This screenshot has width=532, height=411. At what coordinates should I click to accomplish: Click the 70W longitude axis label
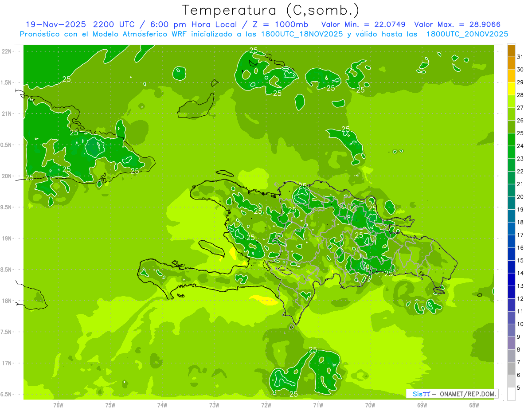point(370,405)
